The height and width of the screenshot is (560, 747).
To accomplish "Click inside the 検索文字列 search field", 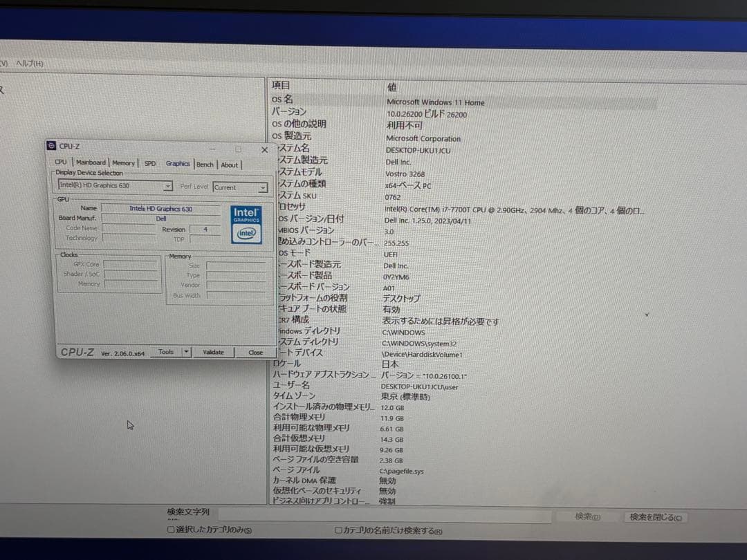I will coord(380,513).
